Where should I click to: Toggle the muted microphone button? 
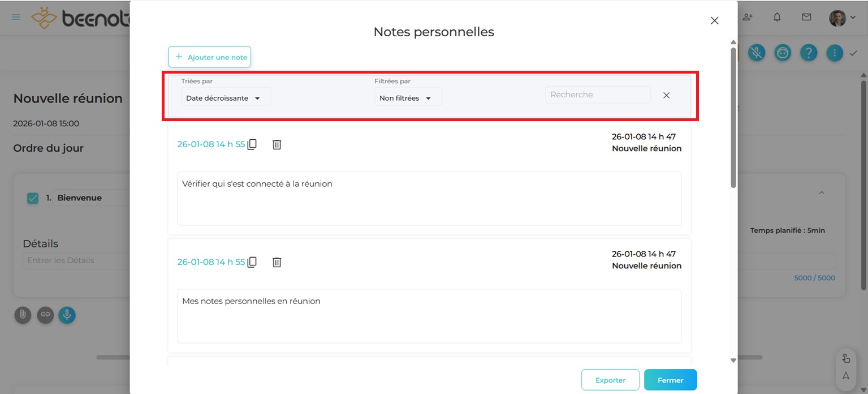tap(757, 53)
